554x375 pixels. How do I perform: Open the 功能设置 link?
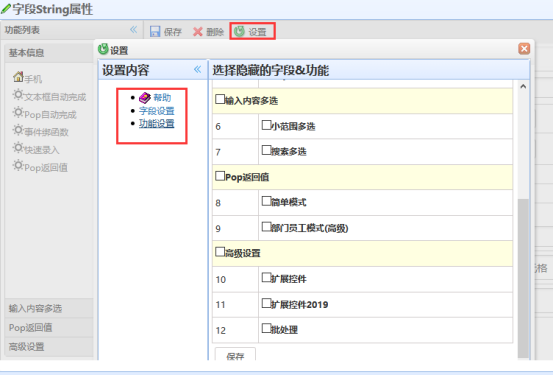[x=157, y=124]
